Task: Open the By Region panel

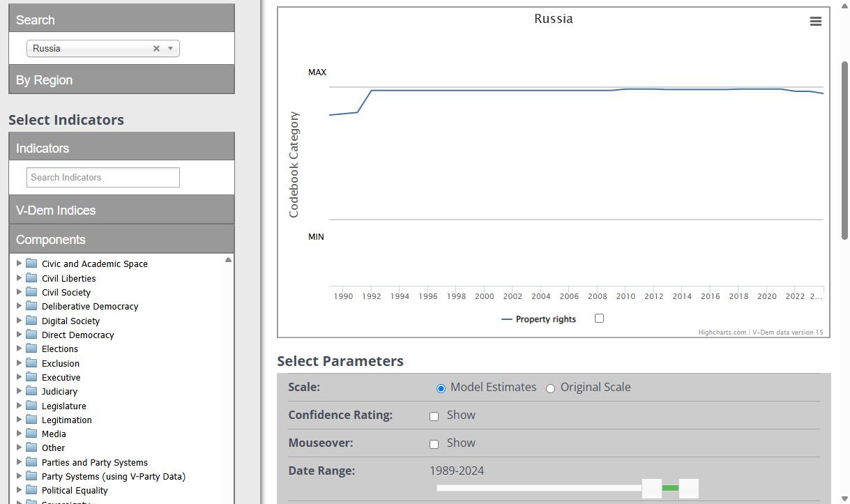Action: pos(121,79)
